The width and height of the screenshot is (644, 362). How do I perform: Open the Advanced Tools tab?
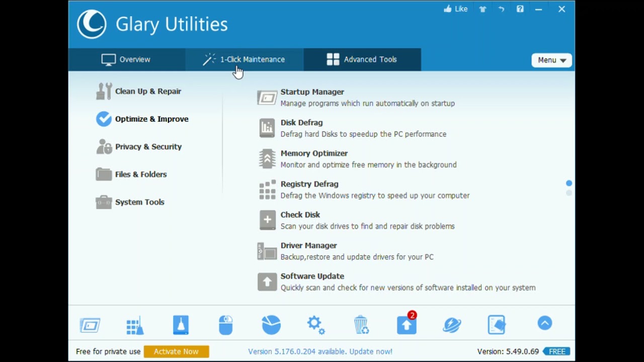click(362, 59)
